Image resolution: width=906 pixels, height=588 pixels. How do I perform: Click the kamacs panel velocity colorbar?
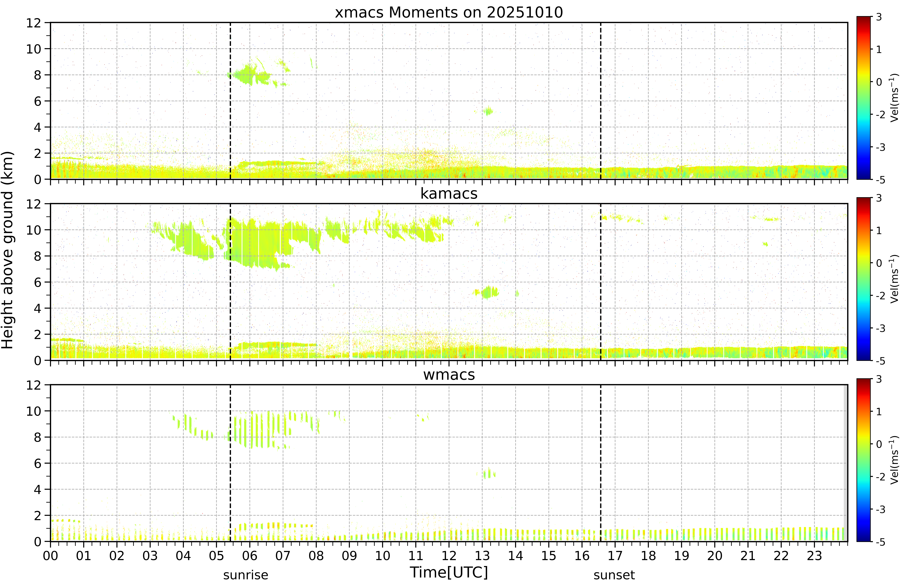(x=864, y=279)
